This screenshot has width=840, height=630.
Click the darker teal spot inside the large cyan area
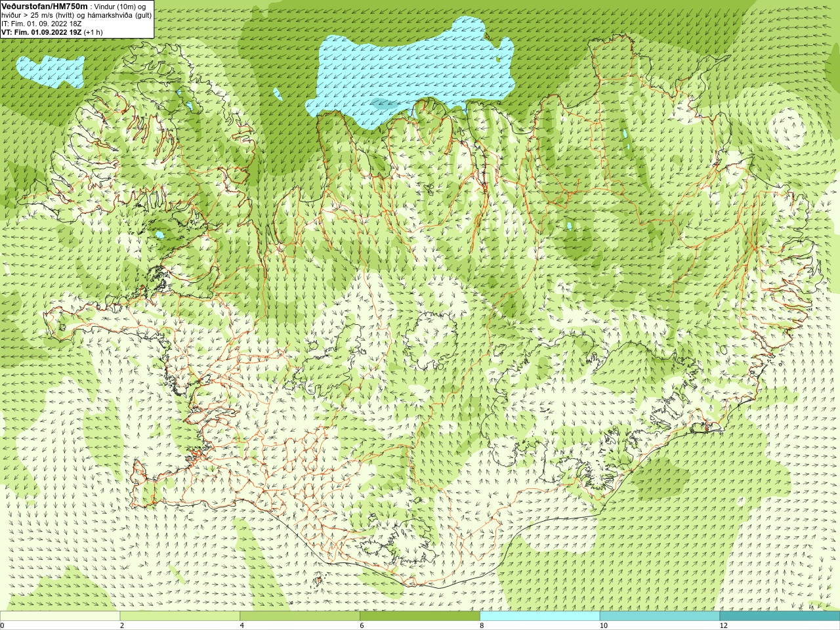(384, 104)
